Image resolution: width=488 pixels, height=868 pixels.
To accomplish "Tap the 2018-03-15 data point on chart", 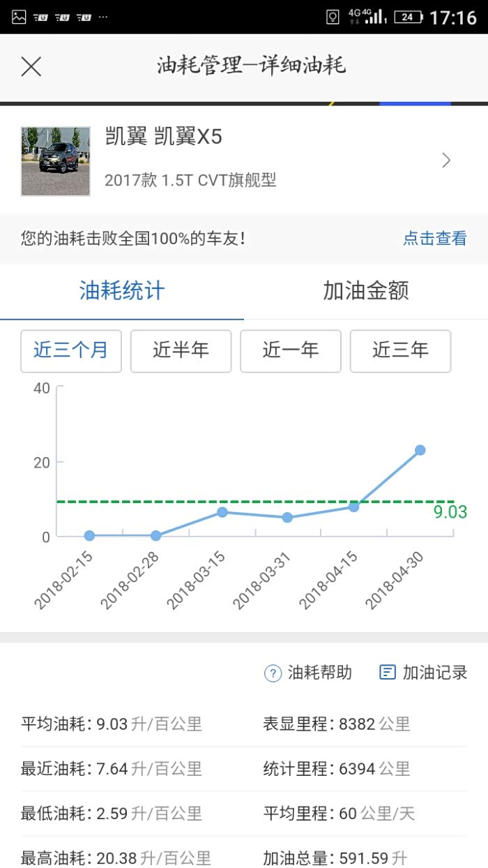I will tap(222, 512).
